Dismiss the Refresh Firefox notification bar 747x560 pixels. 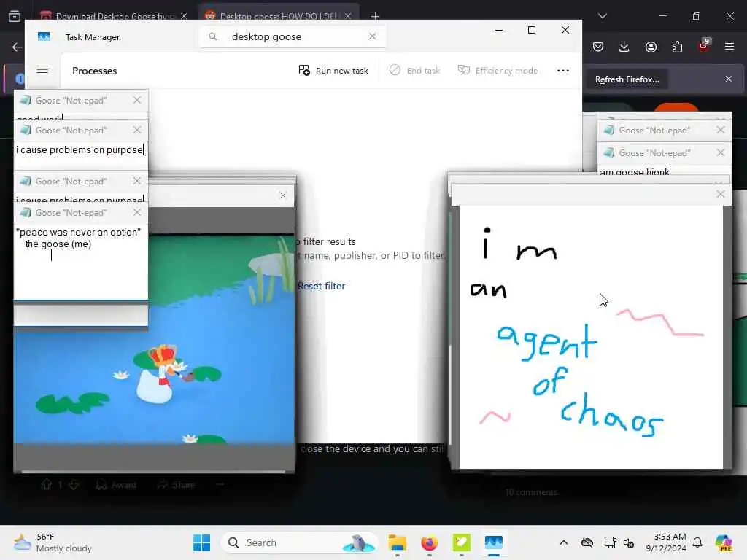[x=729, y=79]
